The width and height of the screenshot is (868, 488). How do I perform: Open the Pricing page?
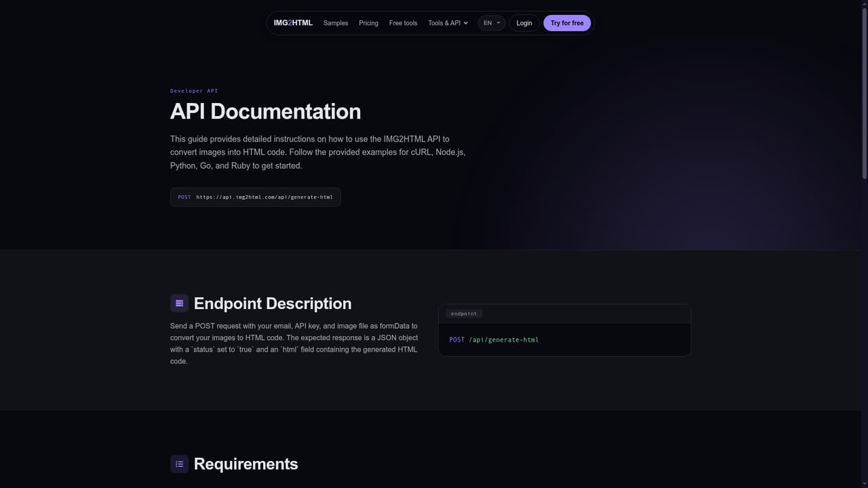click(x=369, y=23)
